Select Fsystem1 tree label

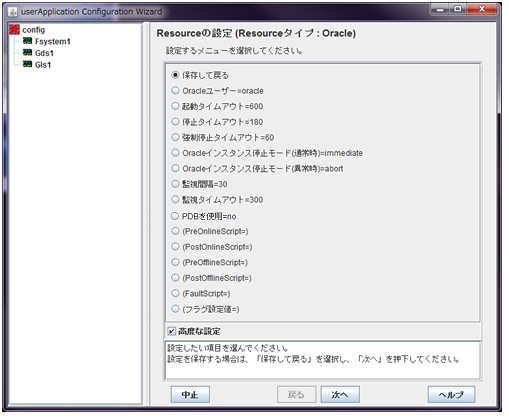(53, 41)
